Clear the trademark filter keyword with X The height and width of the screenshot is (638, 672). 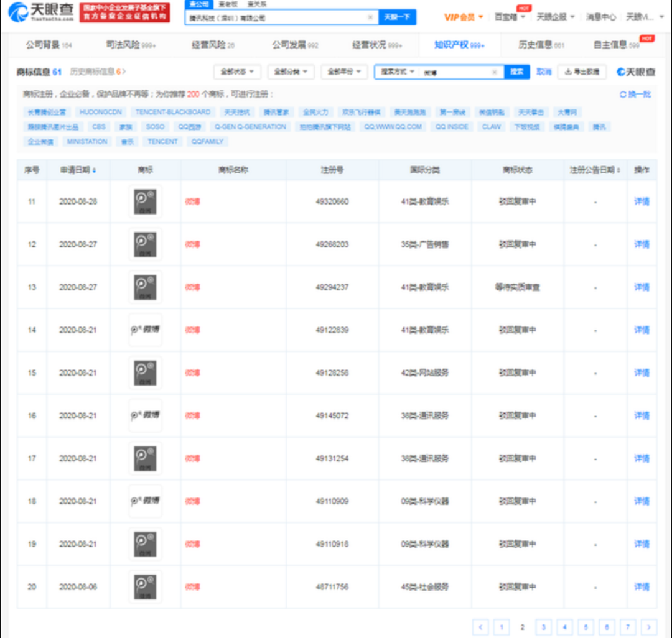pos(494,72)
